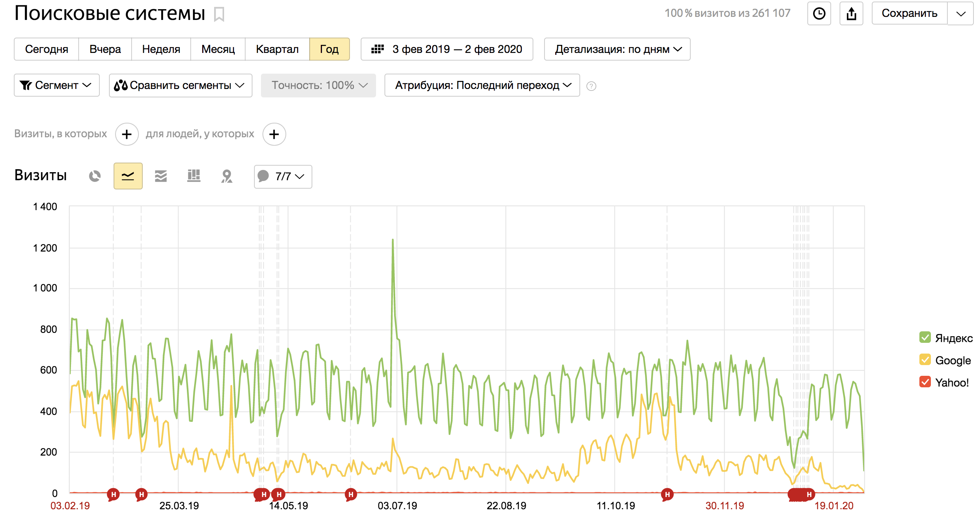Open the Атрибуция: Последний переход dropdown
The image size is (980, 520).
point(482,85)
